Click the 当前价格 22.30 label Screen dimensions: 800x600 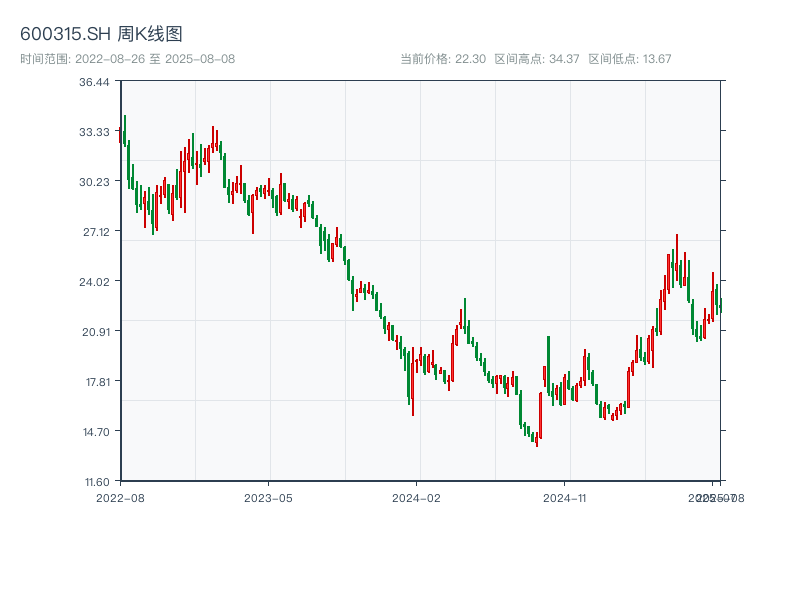pyautogui.click(x=442, y=59)
